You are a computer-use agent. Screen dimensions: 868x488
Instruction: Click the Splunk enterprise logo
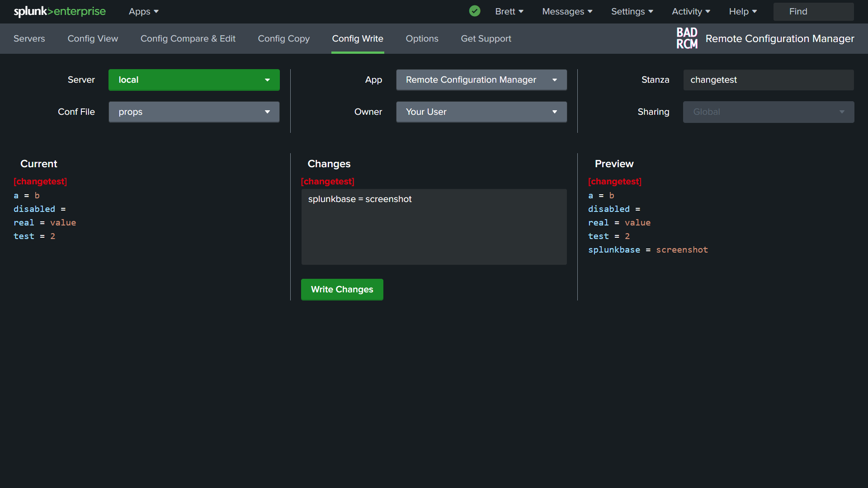(x=60, y=11)
